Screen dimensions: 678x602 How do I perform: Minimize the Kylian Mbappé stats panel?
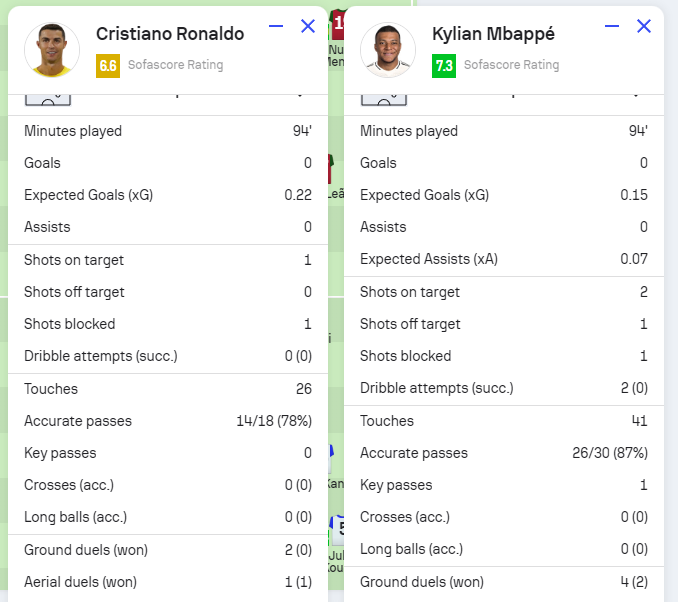612,26
